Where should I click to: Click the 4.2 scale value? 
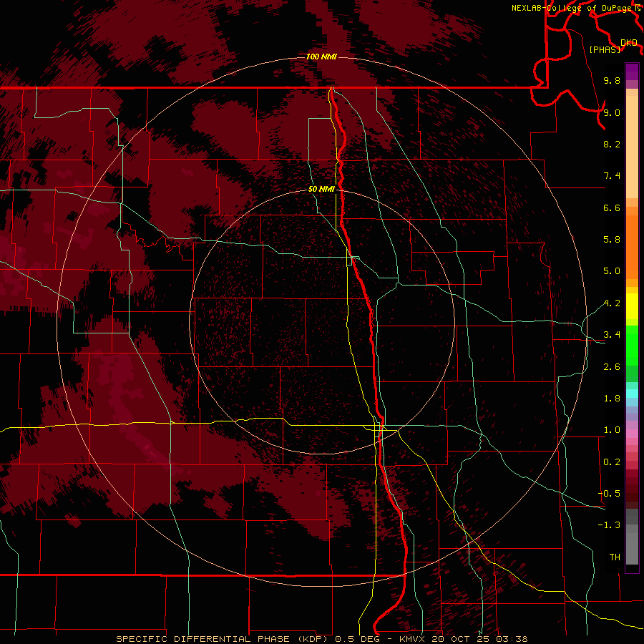pos(612,303)
